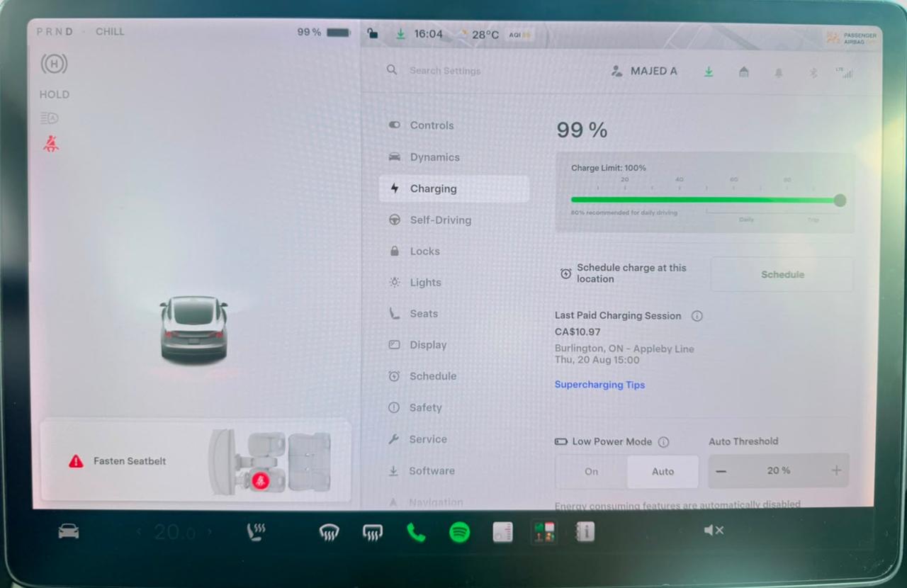Tap the search magnifier icon
The image size is (907, 588).
point(392,70)
